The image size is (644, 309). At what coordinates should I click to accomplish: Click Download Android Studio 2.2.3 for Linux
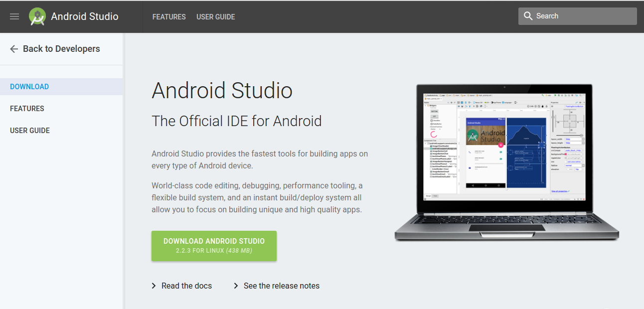click(x=214, y=245)
